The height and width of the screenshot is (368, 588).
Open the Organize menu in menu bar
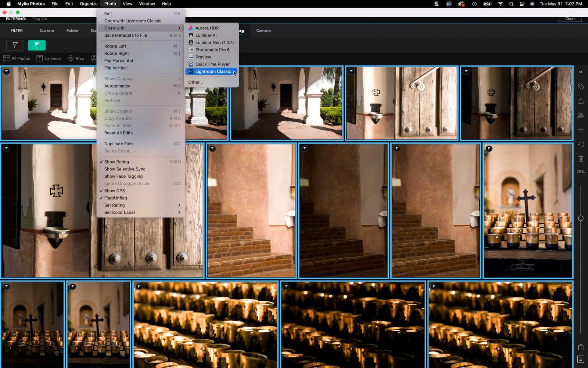coord(89,4)
